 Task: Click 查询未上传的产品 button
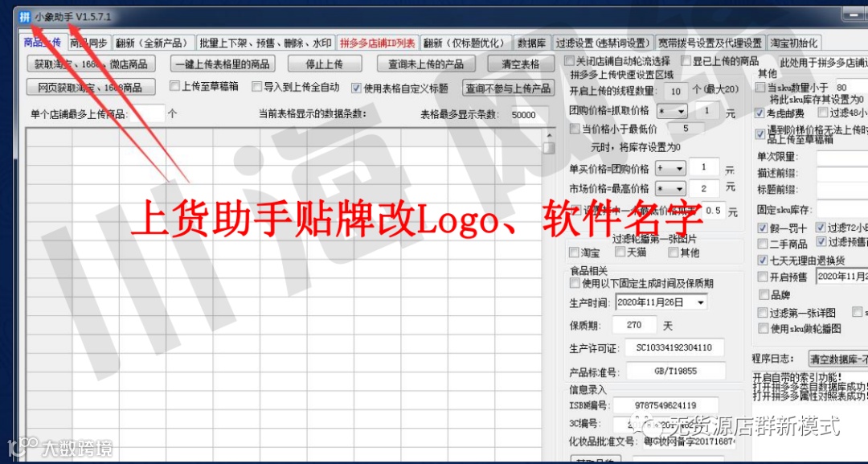[426, 64]
